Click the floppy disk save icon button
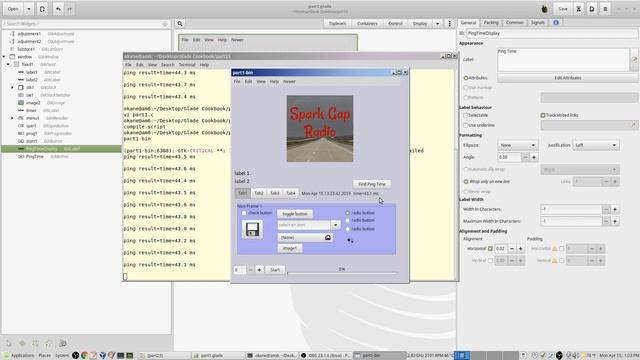 (x=252, y=229)
